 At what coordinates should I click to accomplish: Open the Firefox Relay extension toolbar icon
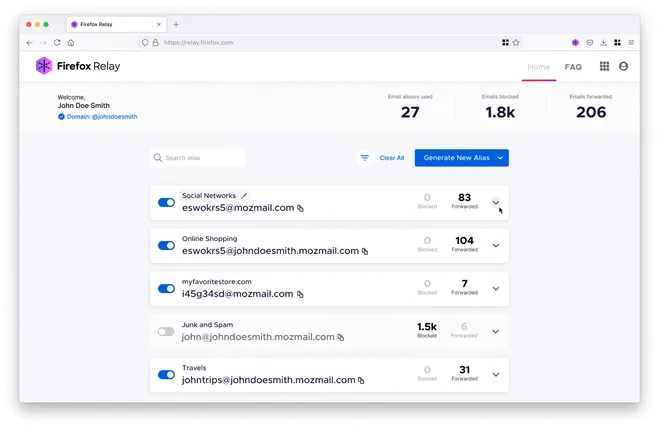[575, 43]
